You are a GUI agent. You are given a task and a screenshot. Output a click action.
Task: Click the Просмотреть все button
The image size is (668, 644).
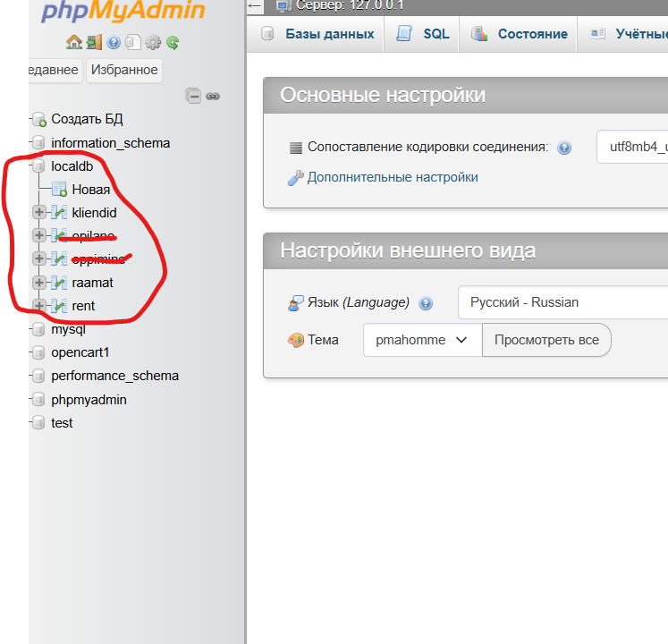point(546,340)
